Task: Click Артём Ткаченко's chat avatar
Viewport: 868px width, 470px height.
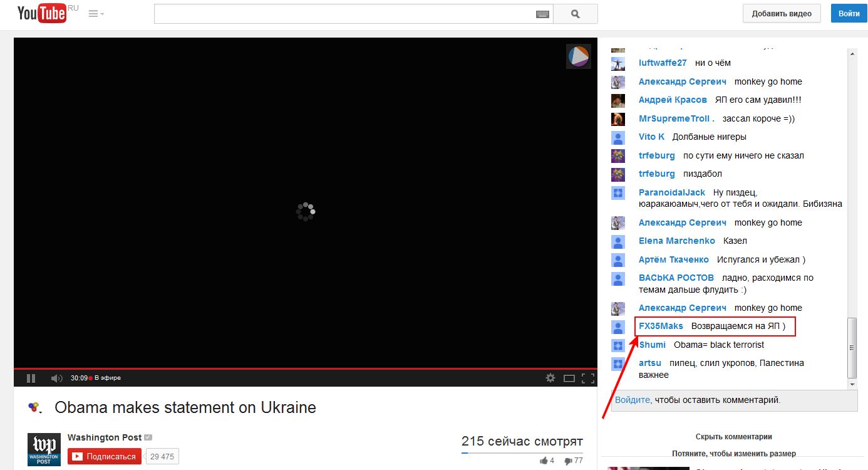Action: point(618,260)
